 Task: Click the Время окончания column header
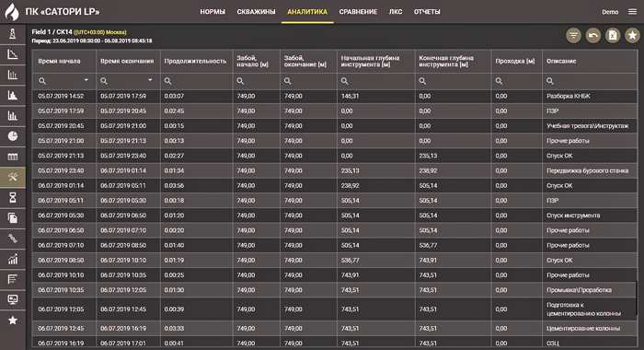[x=128, y=62]
